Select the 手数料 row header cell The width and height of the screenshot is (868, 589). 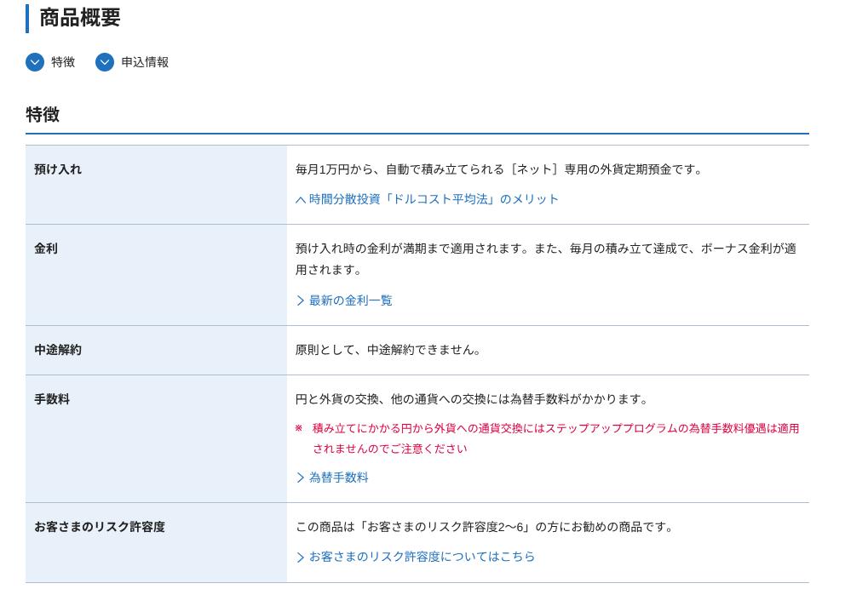[x=52, y=399]
